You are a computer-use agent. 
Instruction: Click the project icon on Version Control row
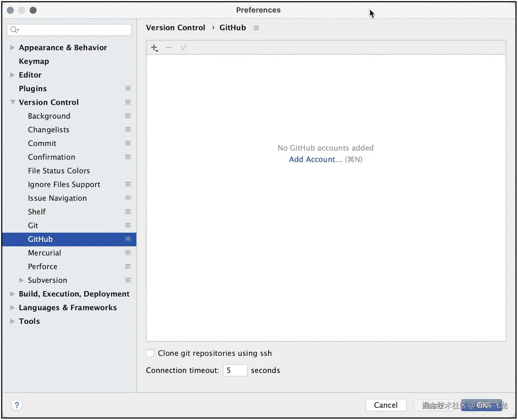[x=128, y=102]
